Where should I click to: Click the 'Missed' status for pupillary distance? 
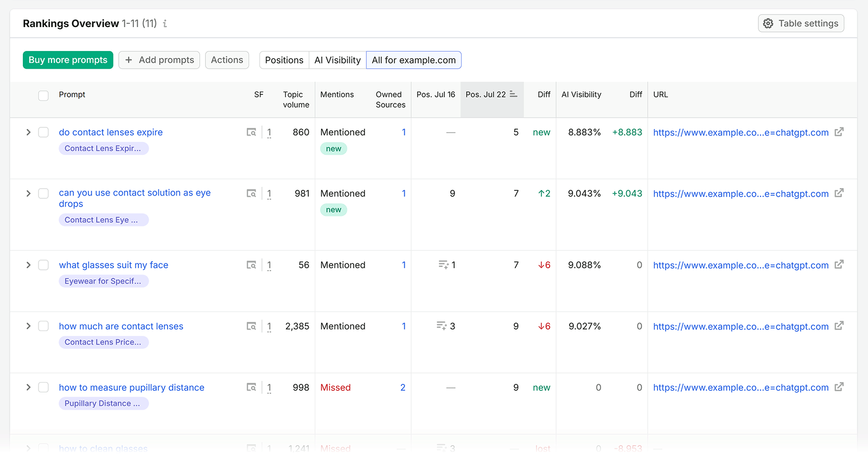pos(335,387)
